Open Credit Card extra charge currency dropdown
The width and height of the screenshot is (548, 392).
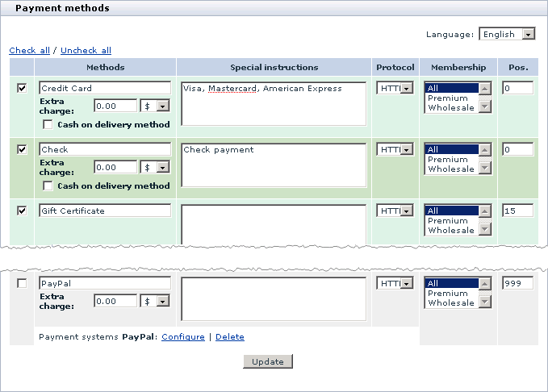point(155,106)
